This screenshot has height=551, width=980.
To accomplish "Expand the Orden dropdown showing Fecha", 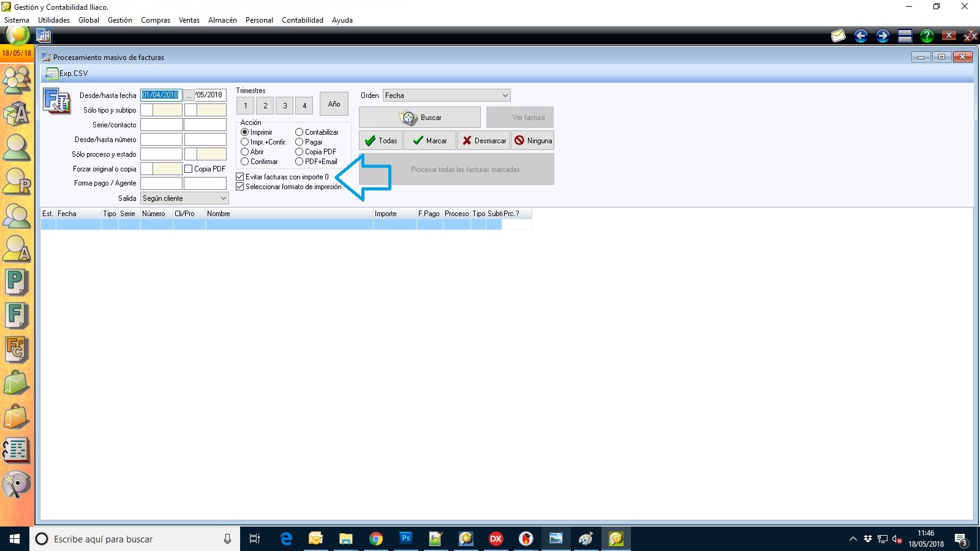I will point(505,96).
